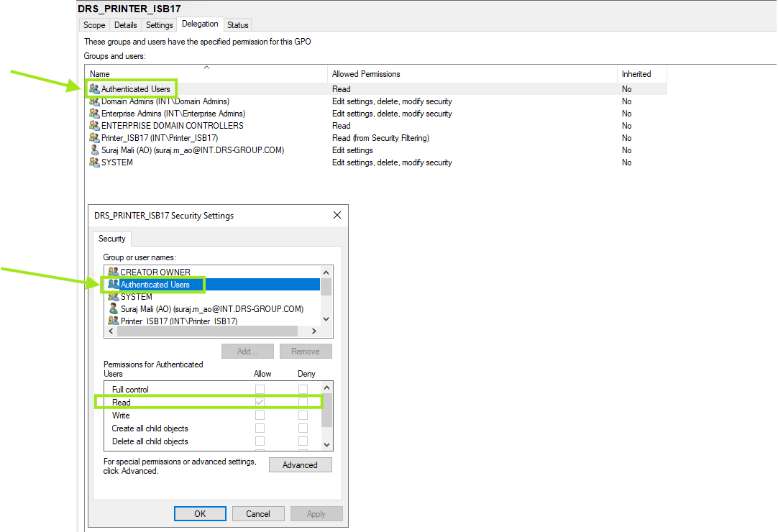This screenshot has height=532, width=778.
Task: Enable Allow for Create all child objects
Action: [260, 428]
